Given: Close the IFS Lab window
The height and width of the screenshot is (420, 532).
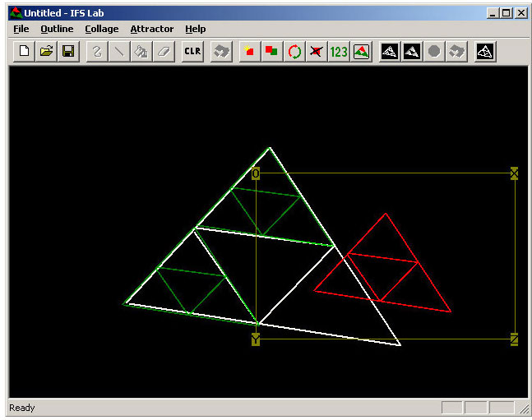Looking at the screenshot, I should (x=521, y=13).
